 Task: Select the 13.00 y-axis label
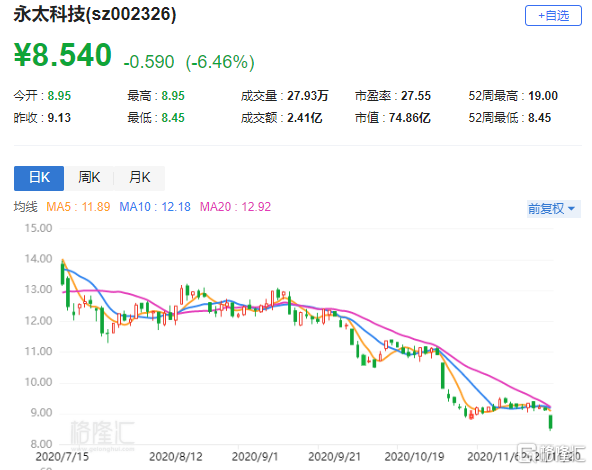click(39, 290)
